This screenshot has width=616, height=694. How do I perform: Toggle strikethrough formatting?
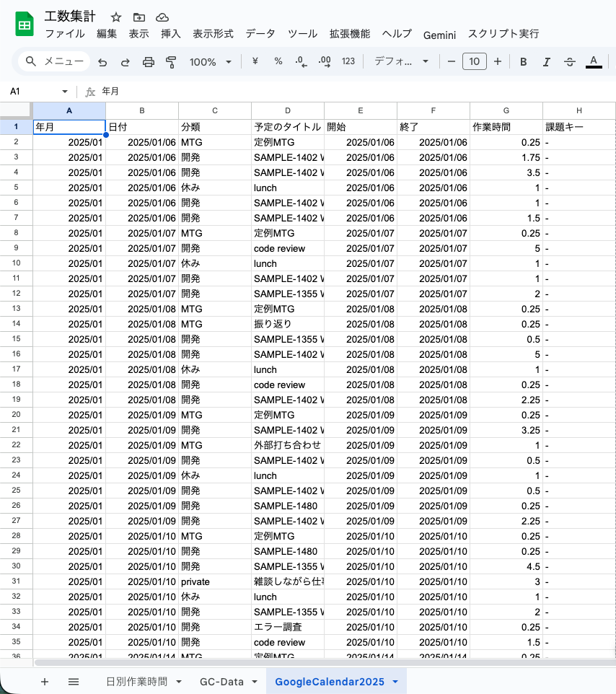pos(569,61)
